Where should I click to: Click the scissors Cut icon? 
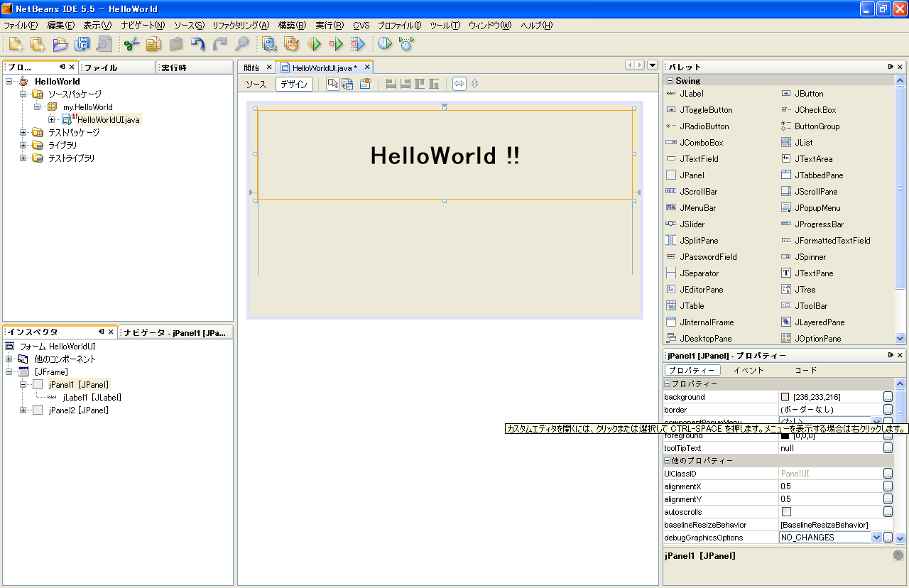point(131,44)
